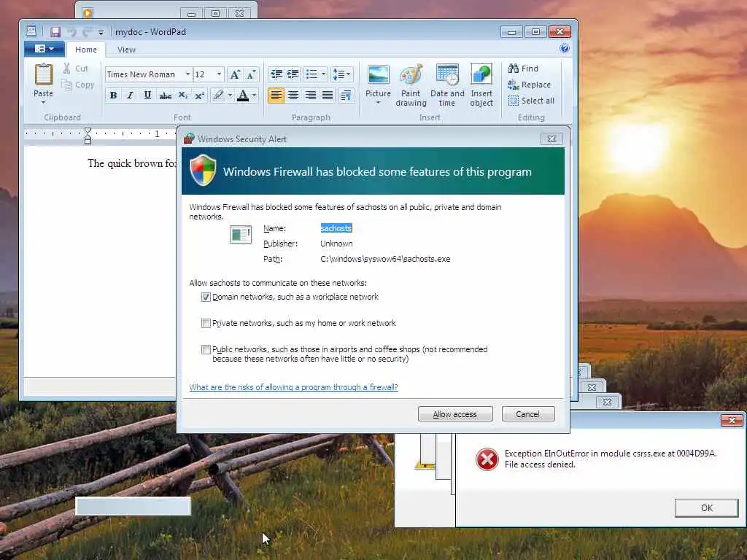Click the Undo icon in WordPad quick access
The image size is (747, 560).
(72, 32)
